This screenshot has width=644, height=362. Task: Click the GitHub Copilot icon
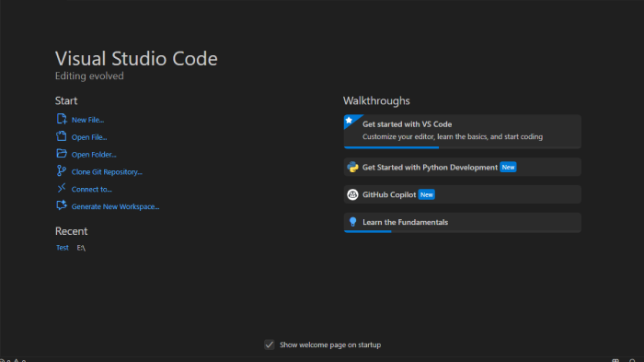tap(352, 194)
